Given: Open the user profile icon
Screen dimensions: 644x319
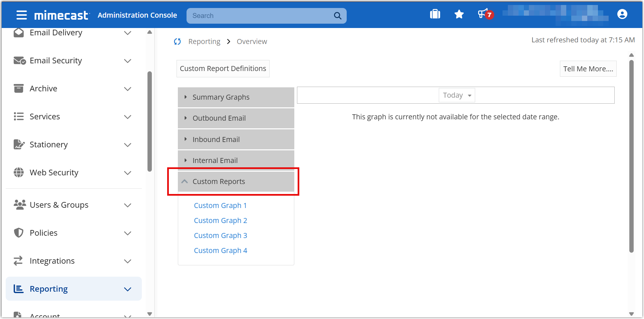Looking at the screenshot, I should [x=622, y=14].
